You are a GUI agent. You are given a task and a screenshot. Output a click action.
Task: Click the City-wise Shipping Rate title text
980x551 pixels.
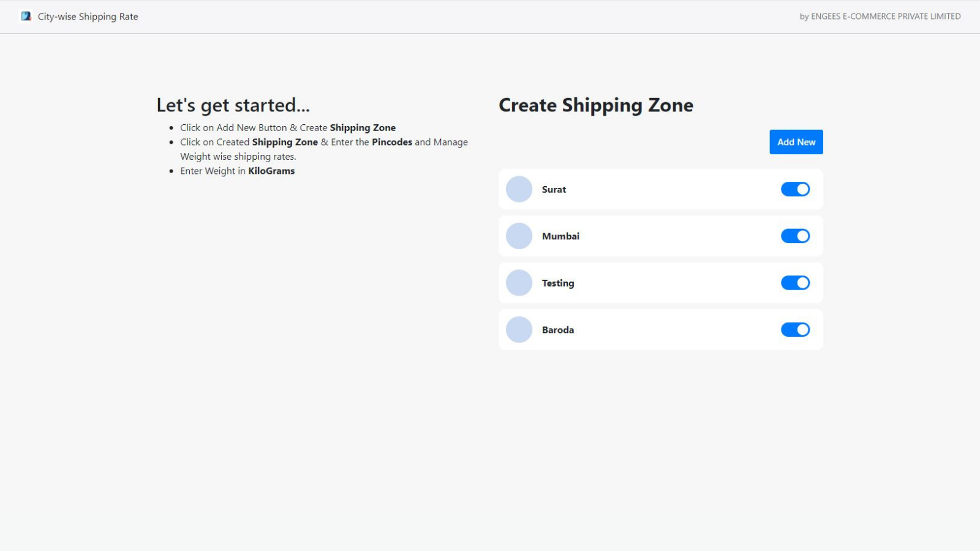click(88, 17)
